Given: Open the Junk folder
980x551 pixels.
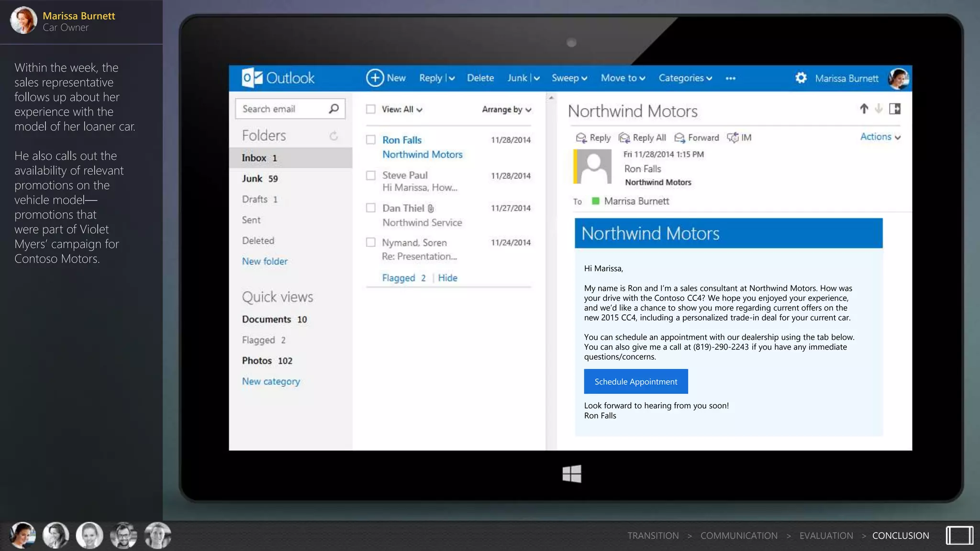Looking at the screenshot, I should pos(252,178).
